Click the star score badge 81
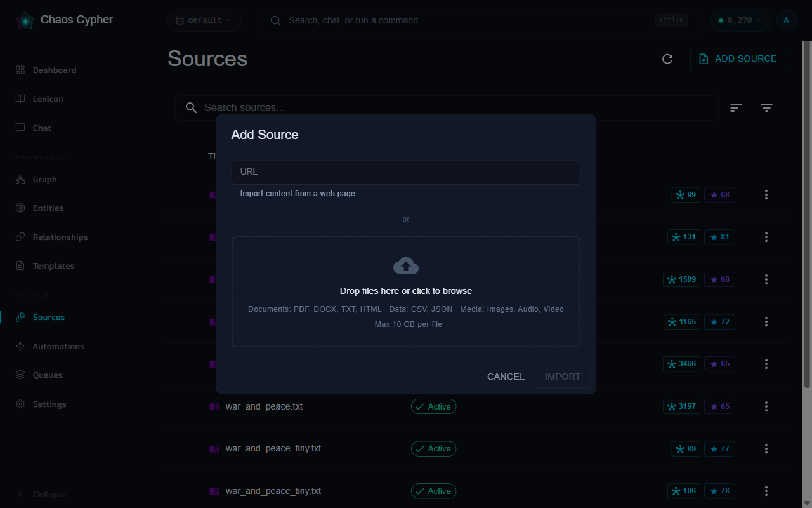This screenshot has height=508, width=812. click(720, 237)
